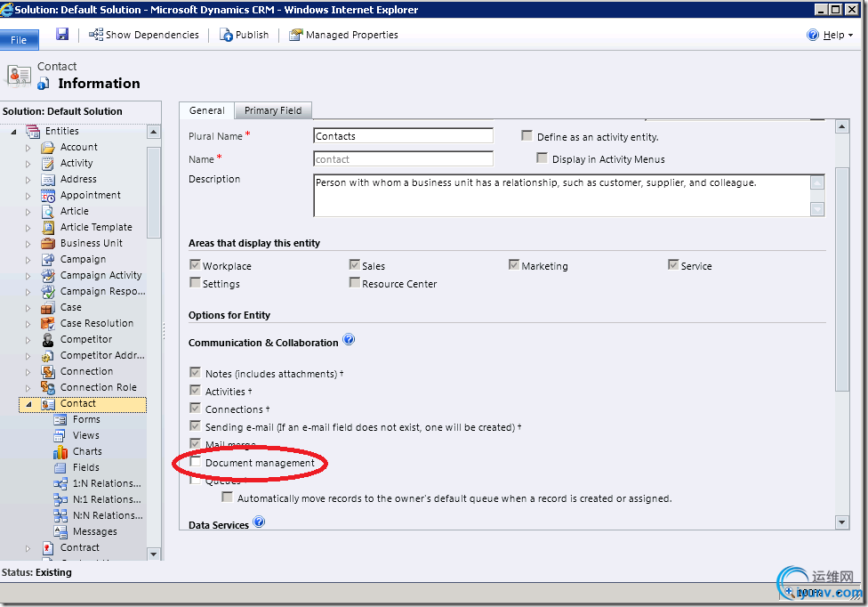Click the Connection entity icon
868x607 pixels.
point(48,372)
